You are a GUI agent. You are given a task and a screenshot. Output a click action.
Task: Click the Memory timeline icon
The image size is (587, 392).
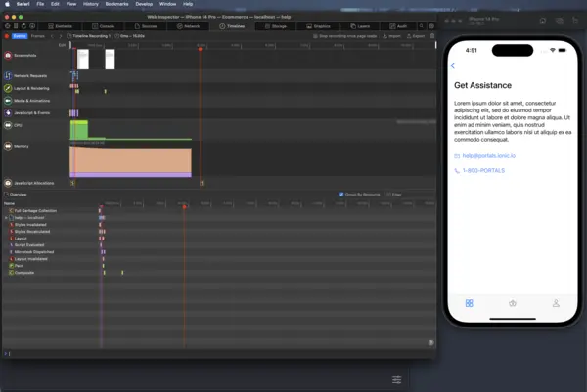(x=6, y=147)
